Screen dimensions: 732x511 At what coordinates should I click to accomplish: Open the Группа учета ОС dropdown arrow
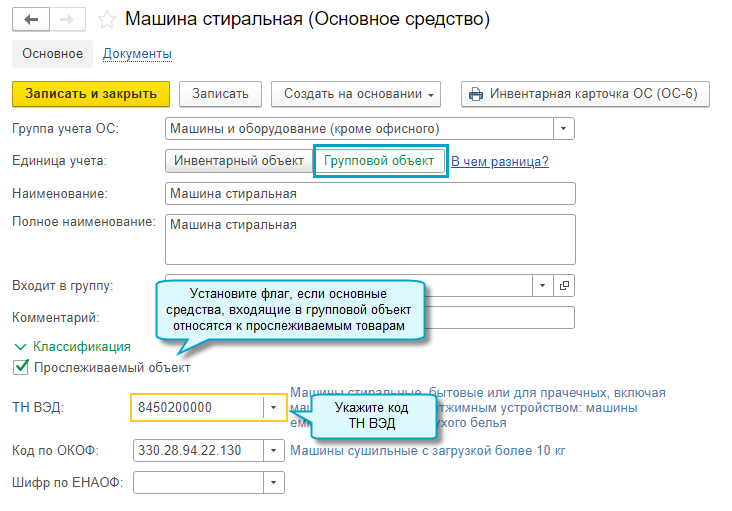pos(564,128)
